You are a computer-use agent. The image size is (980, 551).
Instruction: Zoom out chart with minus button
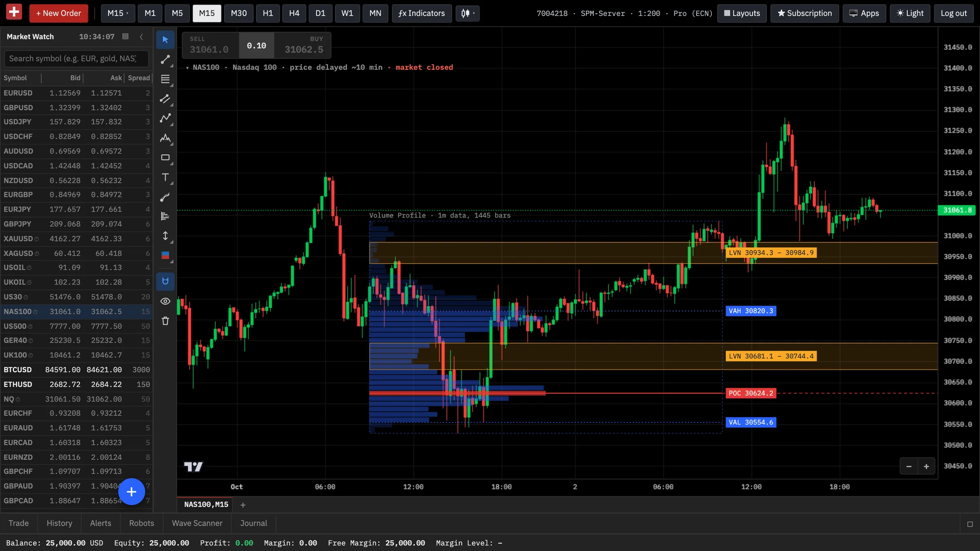tap(909, 466)
